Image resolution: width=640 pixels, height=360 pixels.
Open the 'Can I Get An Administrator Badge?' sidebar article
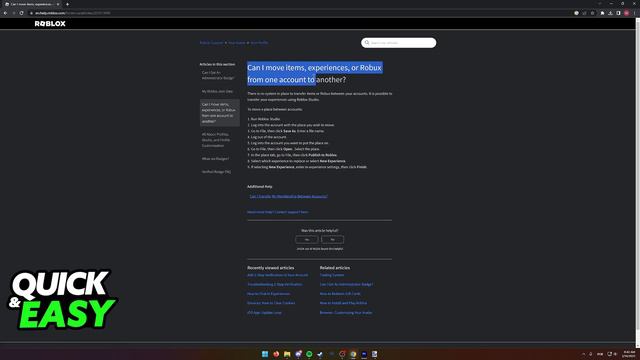pyautogui.click(x=218, y=75)
